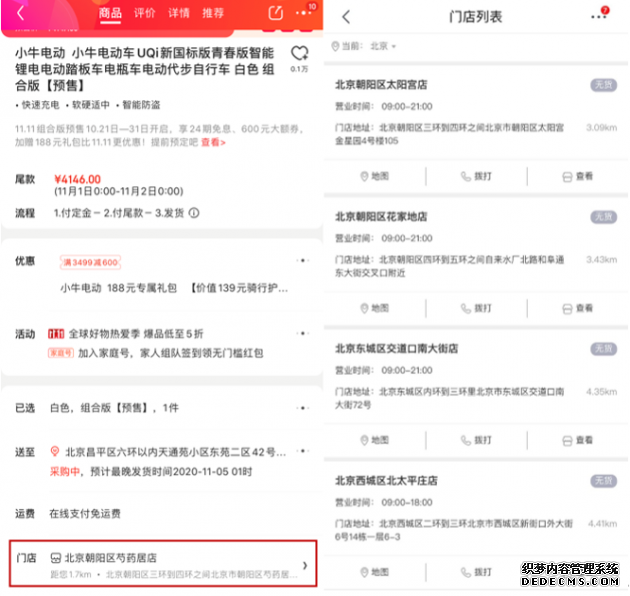
Task: Tap 查看 for 太阳宫店
Action: (x=578, y=176)
